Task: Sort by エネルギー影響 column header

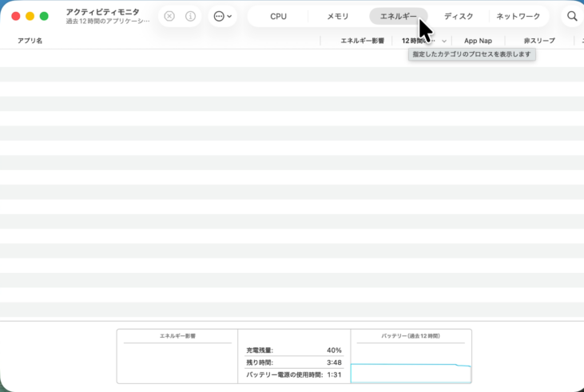Action: [x=362, y=41]
